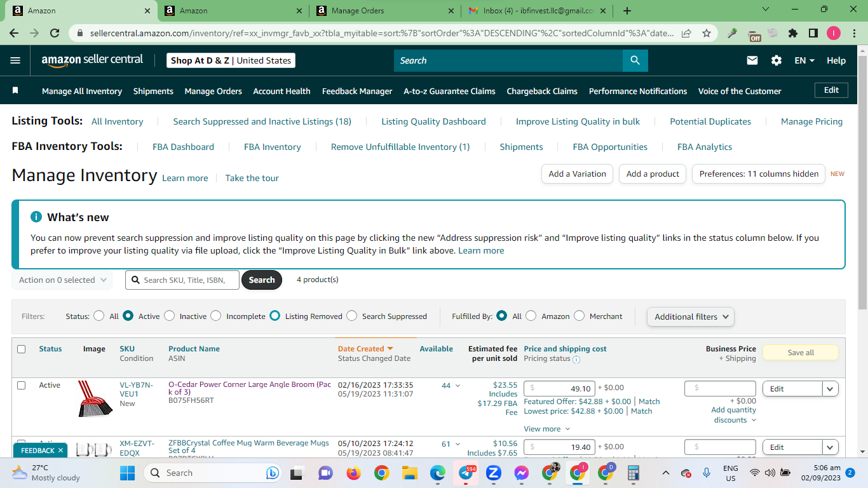Expand the Additional filters dropdown
The width and height of the screenshot is (868, 488).
point(691,316)
